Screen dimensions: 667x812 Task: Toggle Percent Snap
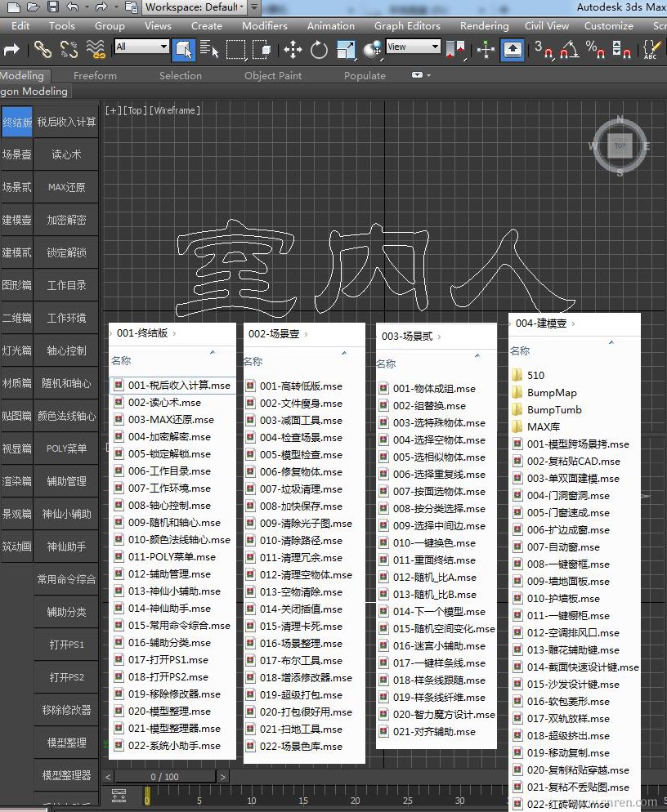(595, 50)
